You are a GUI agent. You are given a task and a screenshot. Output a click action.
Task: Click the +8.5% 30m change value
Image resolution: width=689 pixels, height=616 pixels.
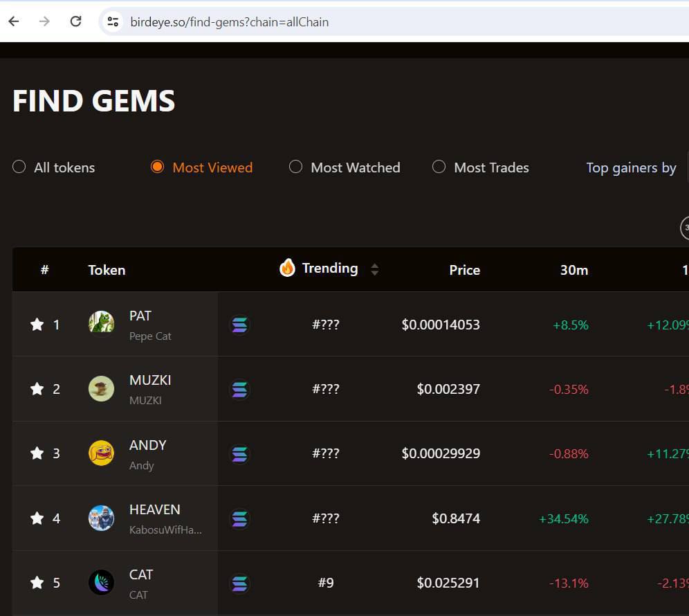tap(570, 325)
